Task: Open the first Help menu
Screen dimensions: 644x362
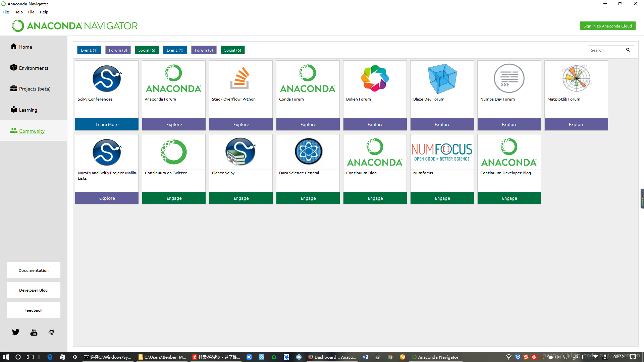Action: (18, 12)
